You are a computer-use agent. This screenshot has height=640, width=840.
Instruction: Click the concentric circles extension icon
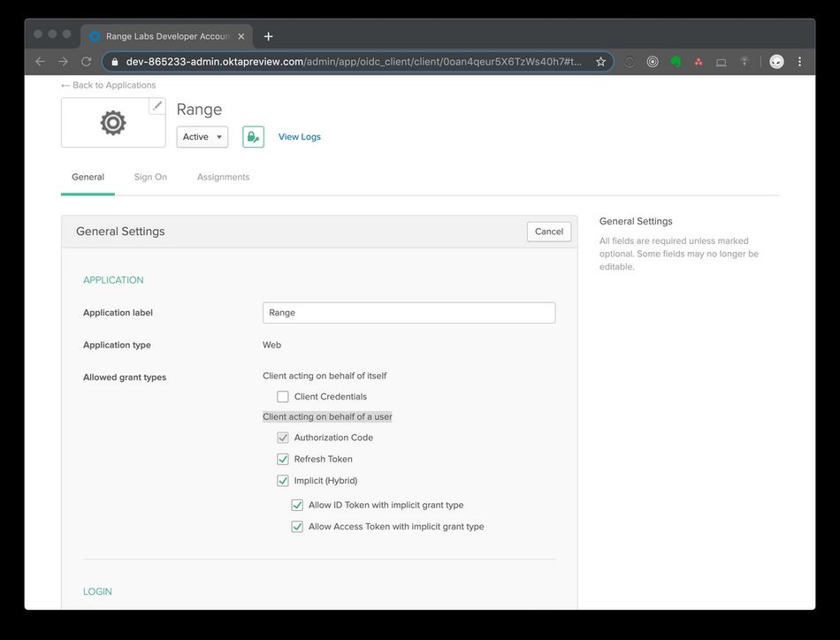(652, 62)
